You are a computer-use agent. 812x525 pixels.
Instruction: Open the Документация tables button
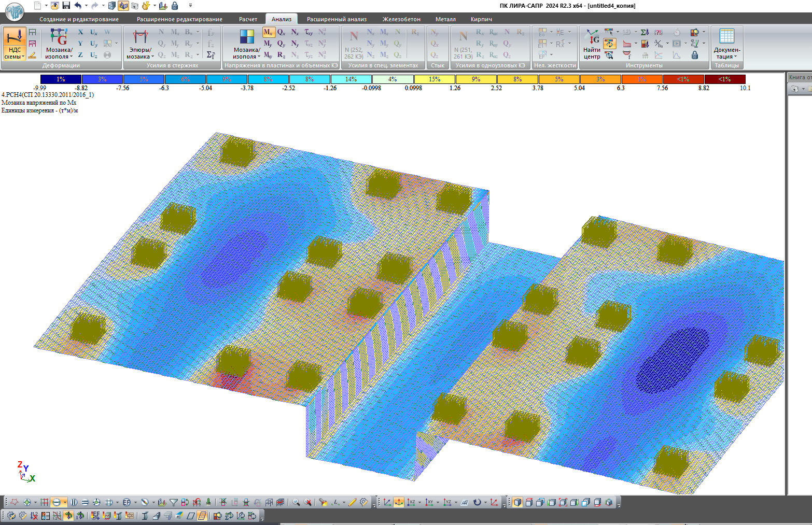pos(727,44)
